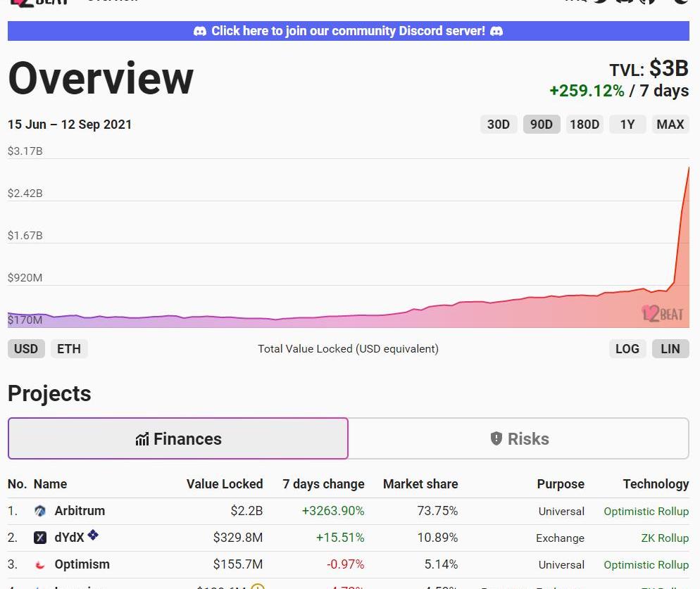Click the $920M axis label
The image size is (700, 589).
25,278
